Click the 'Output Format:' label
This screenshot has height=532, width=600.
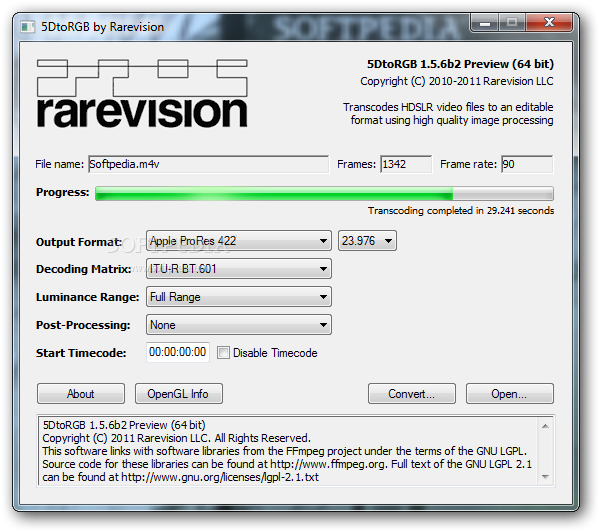click(x=79, y=242)
